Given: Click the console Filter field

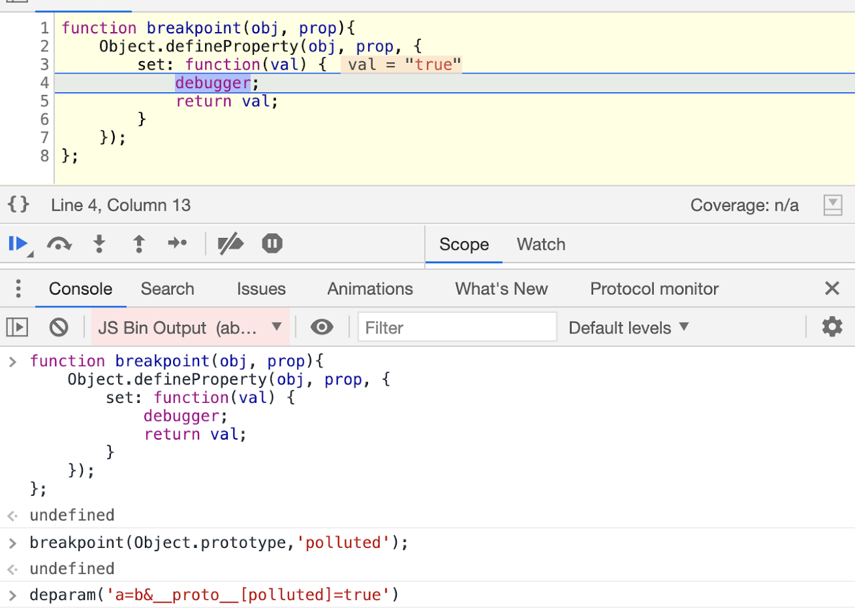Looking at the screenshot, I should tap(458, 327).
